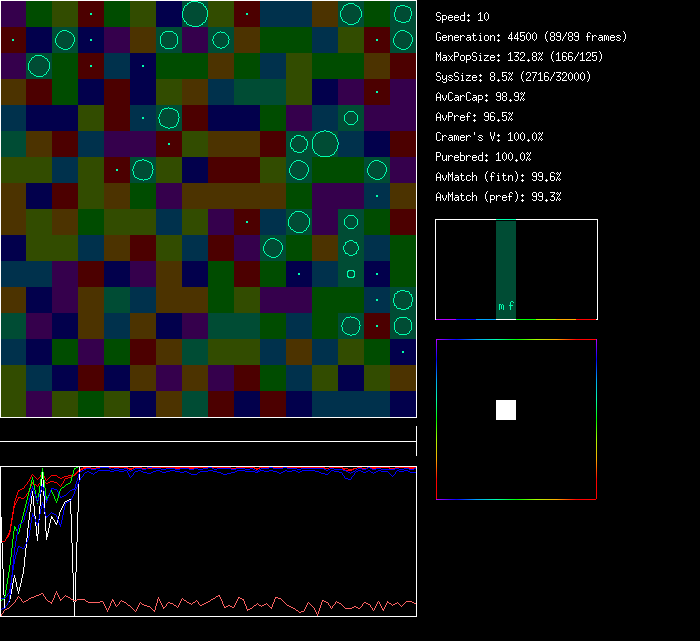Select the AvMatch (pref) statistic
This screenshot has height=641, width=700.
tap(498, 197)
